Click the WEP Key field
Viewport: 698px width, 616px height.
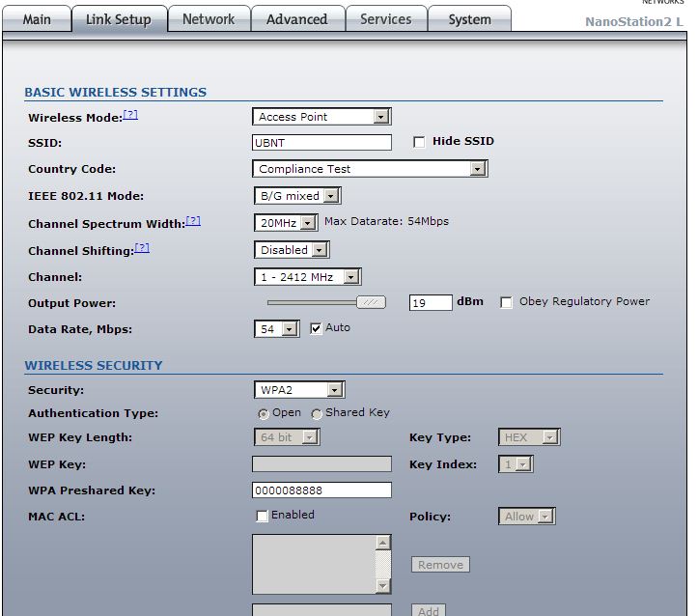[x=321, y=463]
